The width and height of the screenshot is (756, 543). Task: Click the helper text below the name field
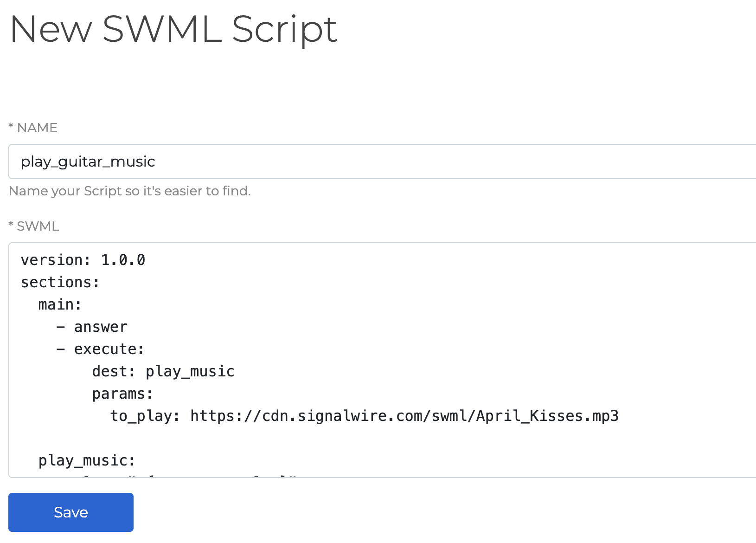click(x=130, y=191)
